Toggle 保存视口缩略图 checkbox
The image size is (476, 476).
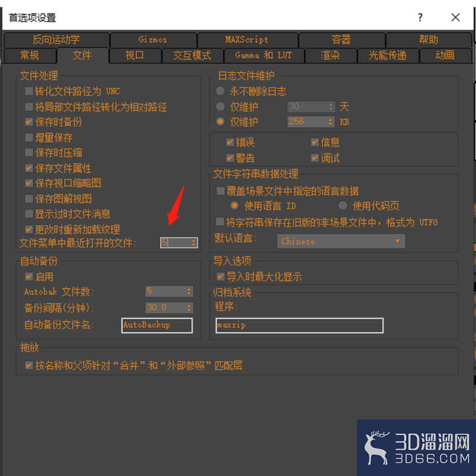[x=29, y=183]
